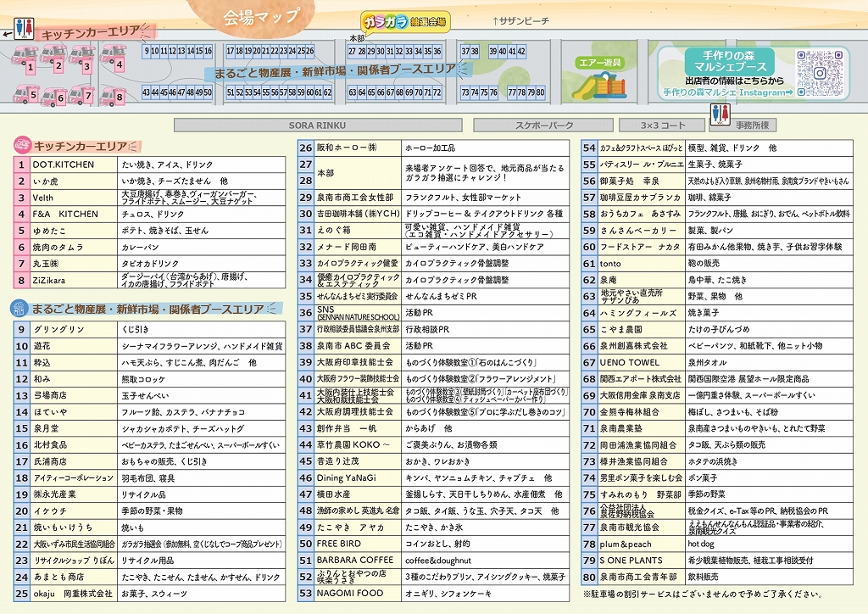Image resolution: width=868 pixels, height=614 pixels.
Task: Click kitchen car number 1 on the map
Action: click(25, 60)
